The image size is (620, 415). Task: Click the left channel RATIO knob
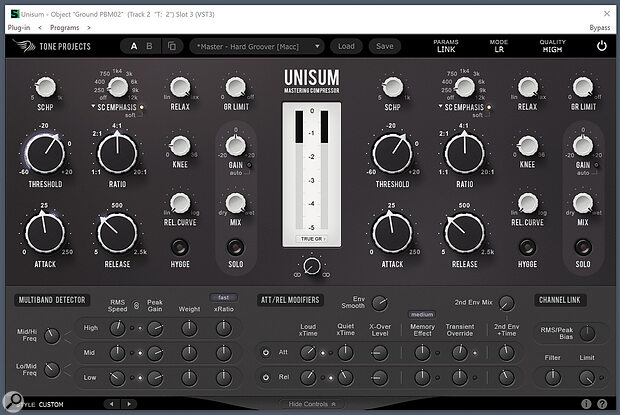click(x=117, y=153)
